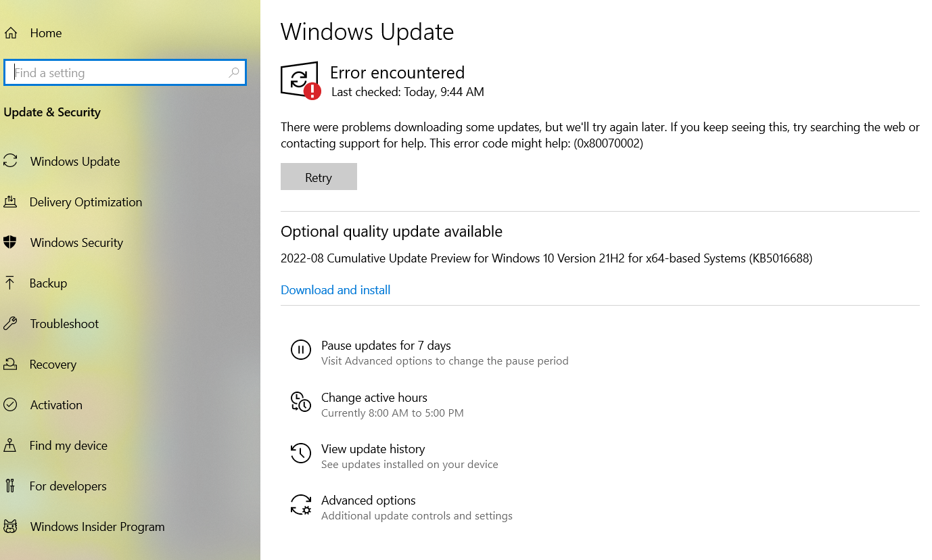Click the Windows Update sync arrows icon in sidebar
Viewport: 932px width, 560px height.
pyautogui.click(x=10, y=161)
